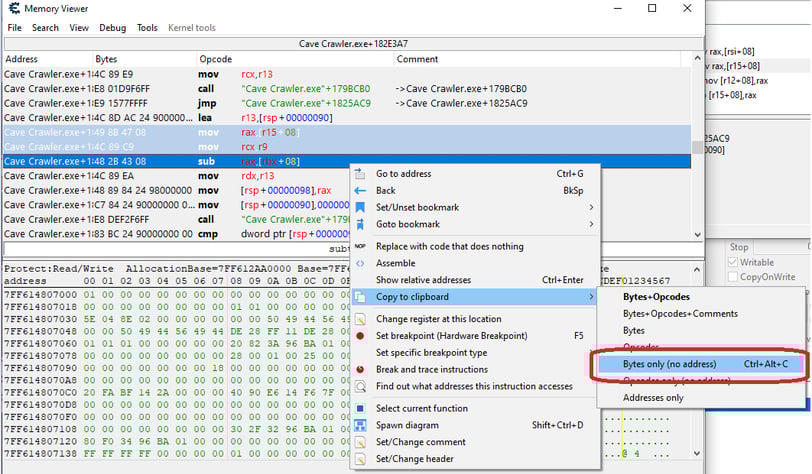Toggle the Writable checkbox
812x474 pixels.
point(733,262)
